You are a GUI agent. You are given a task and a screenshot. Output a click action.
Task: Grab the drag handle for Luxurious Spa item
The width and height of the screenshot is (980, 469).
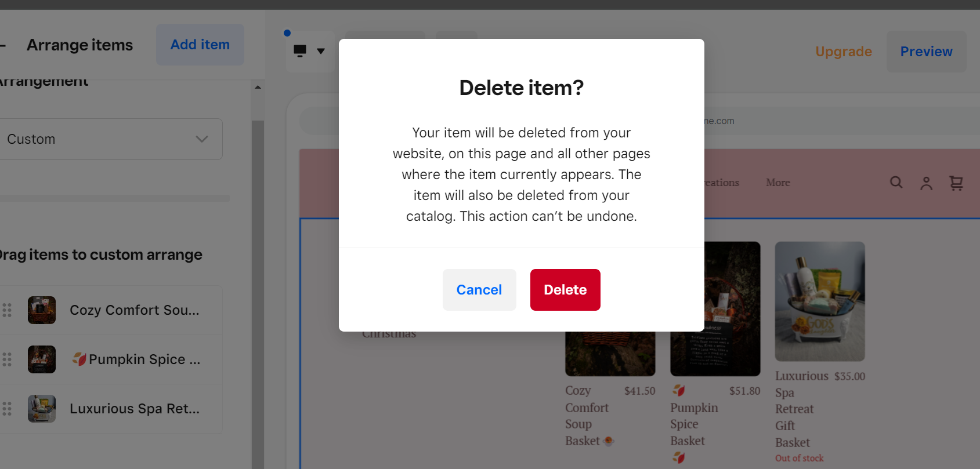coord(7,409)
